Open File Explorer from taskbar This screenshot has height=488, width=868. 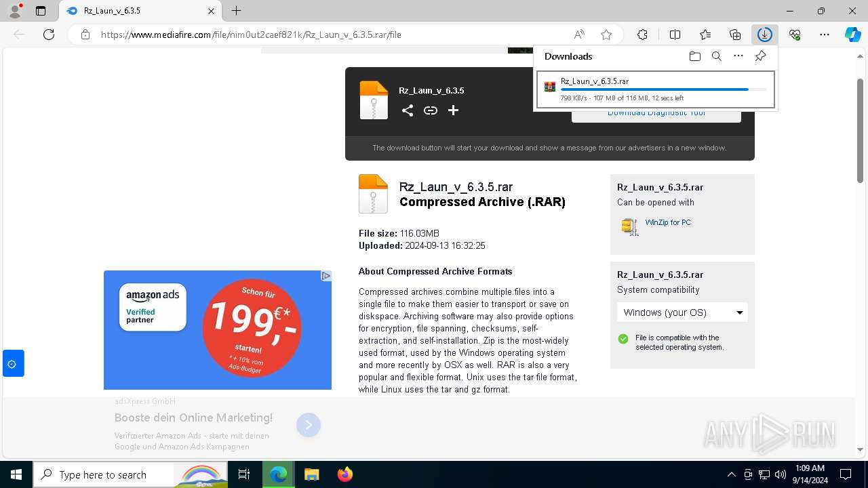[x=312, y=474]
